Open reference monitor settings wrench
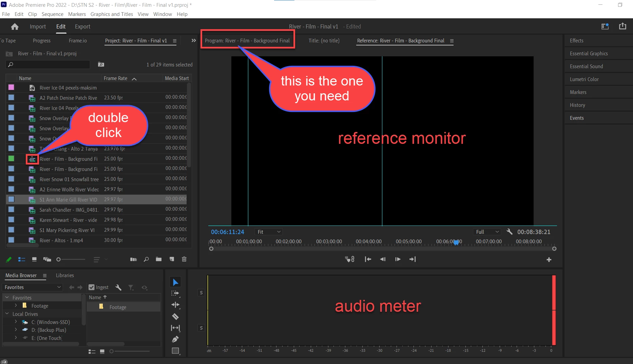Image resolution: width=633 pixels, height=364 pixels. pyautogui.click(x=509, y=232)
